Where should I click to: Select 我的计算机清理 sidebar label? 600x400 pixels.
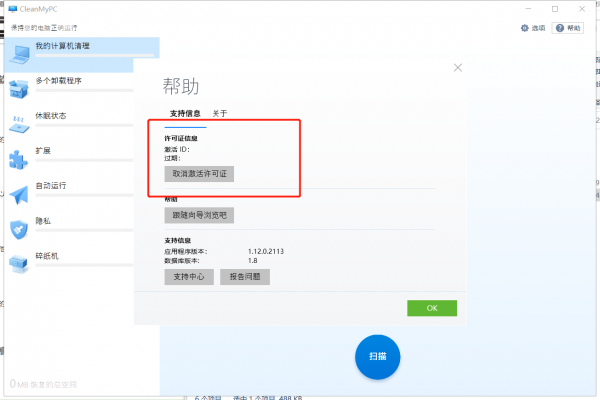coord(62,46)
